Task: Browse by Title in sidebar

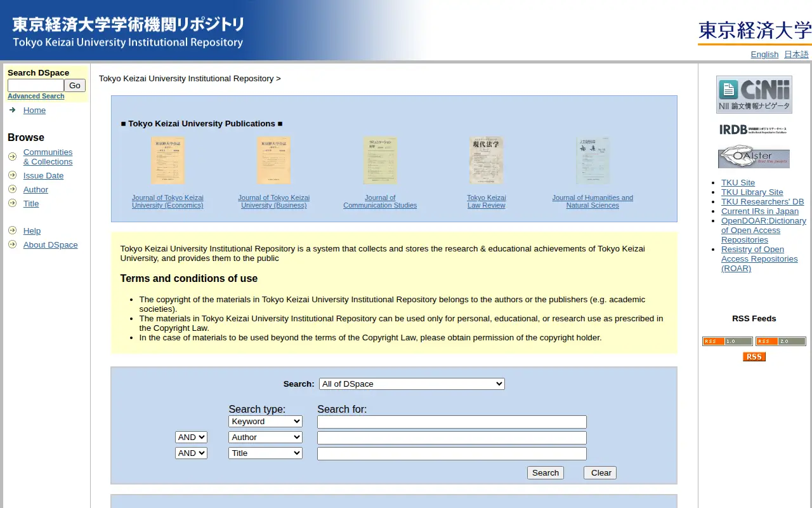Action: [31, 203]
